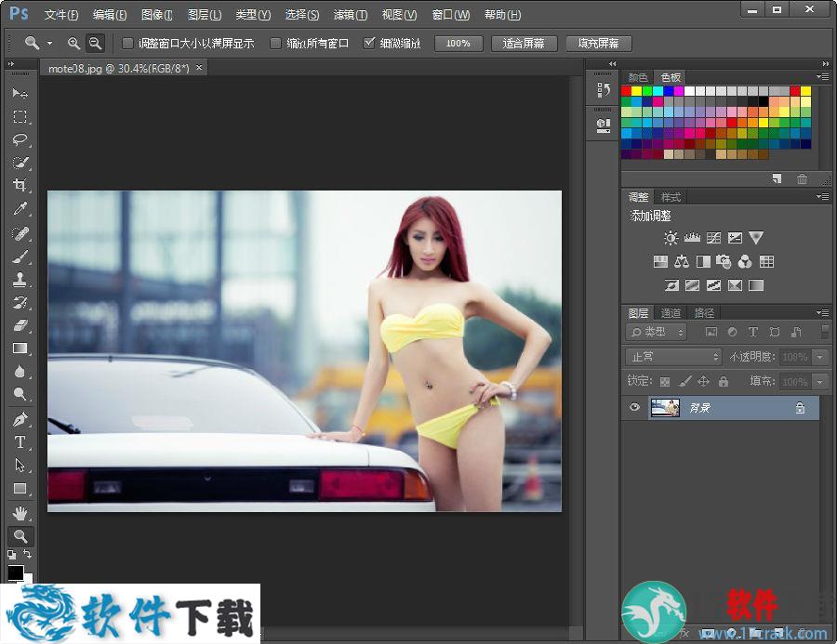Select the Lasso tool
Viewport: 837px width, 644px height.
20,139
